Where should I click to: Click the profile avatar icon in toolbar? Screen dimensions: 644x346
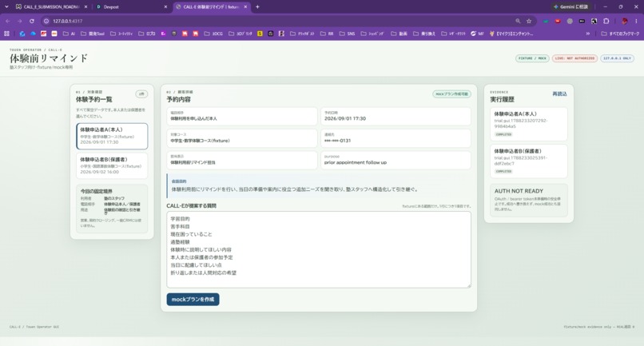coord(625,21)
